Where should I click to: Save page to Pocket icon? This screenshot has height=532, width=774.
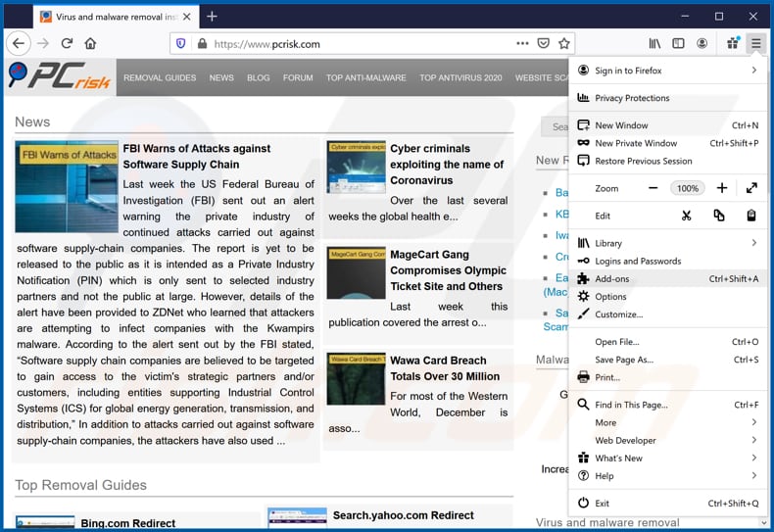coord(544,43)
